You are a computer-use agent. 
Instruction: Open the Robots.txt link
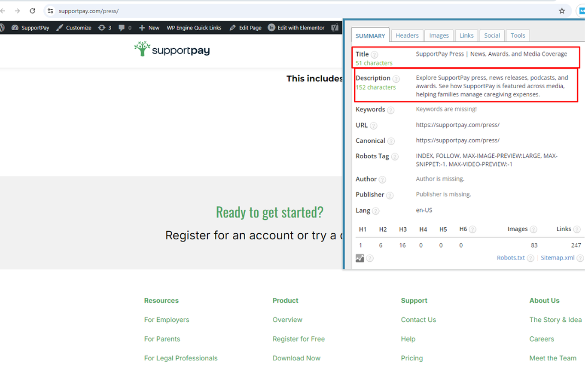point(510,258)
